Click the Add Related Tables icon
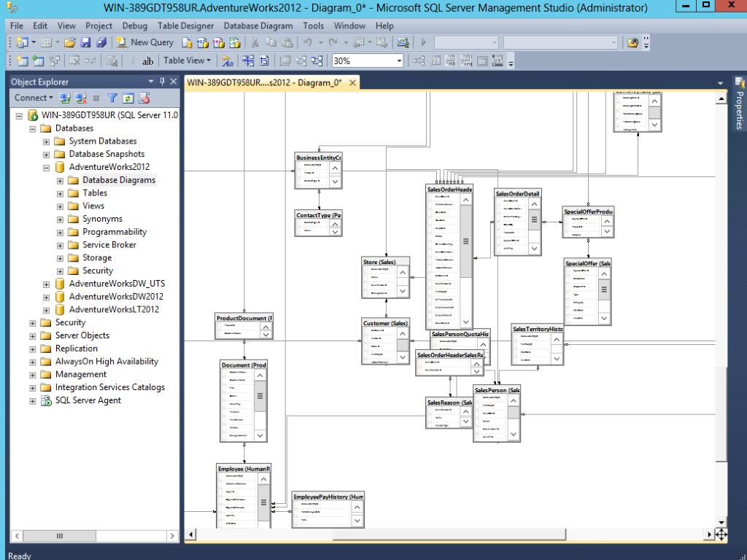The width and height of the screenshot is (747, 560). pyautogui.click(x=54, y=61)
